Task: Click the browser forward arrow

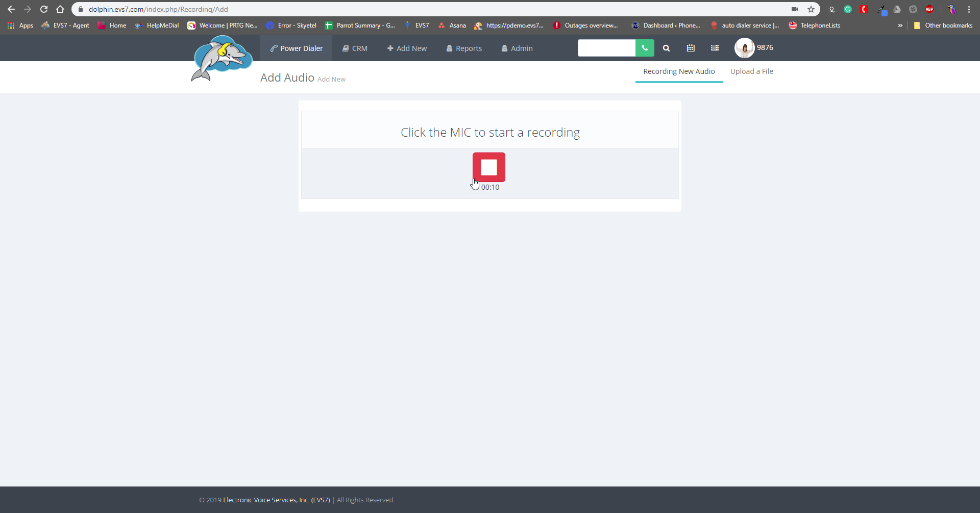Action: 28,9
